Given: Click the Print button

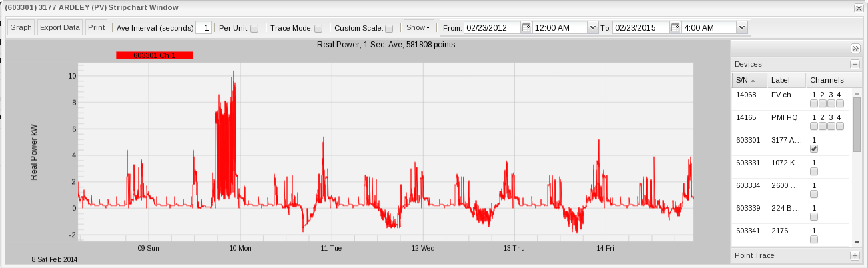Looking at the screenshot, I should [x=96, y=28].
